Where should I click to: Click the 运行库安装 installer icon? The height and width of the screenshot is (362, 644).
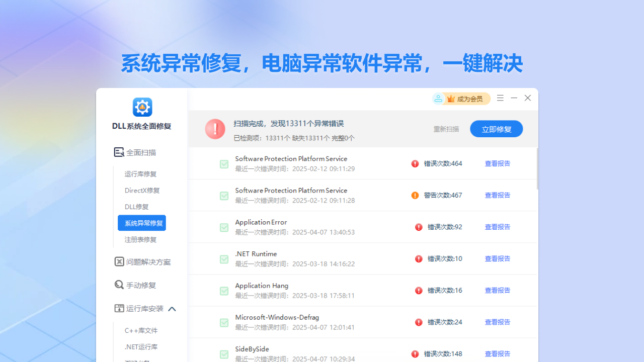[119, 308]
